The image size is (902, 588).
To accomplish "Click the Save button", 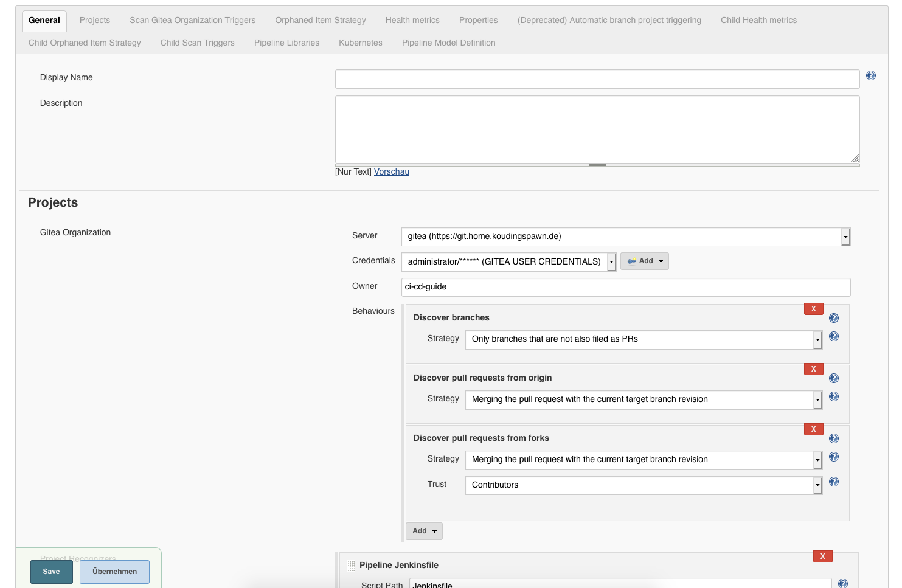I will point(51,572).
